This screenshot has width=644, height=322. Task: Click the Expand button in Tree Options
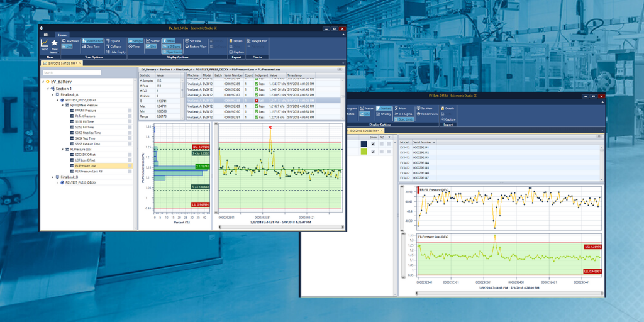tap(113, 41)
